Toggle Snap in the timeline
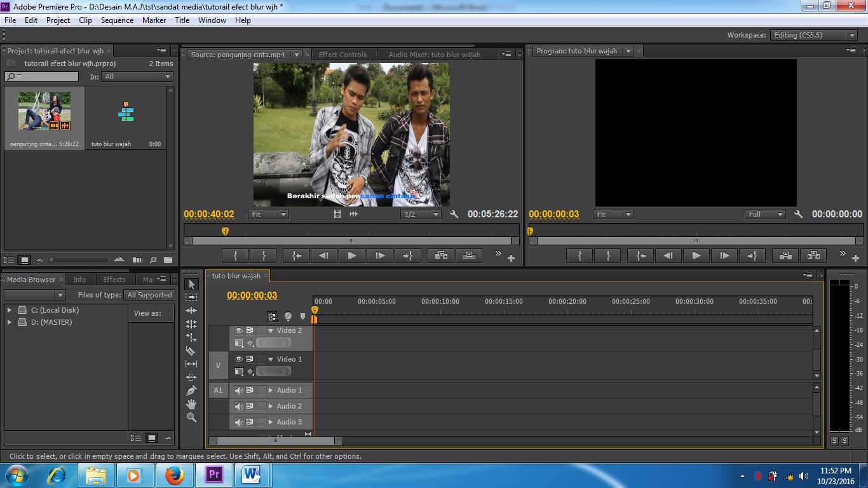This screenshot has height=488, width=868. coord(273,316)
